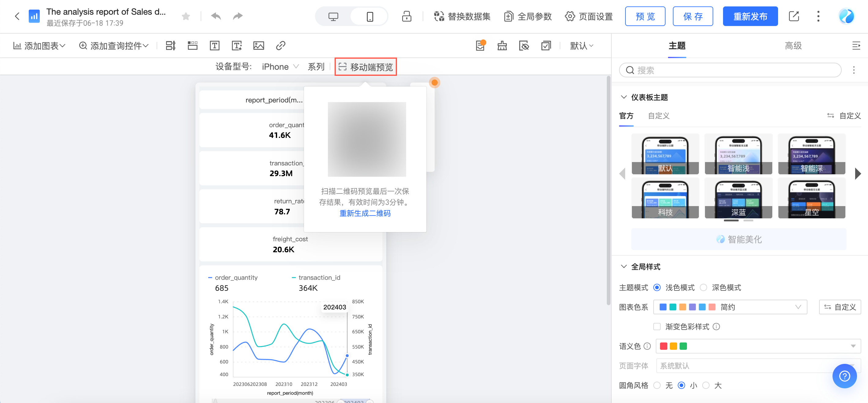Select 圆角风格 无 option
This screenshot has height=403, width=868.
[657, 385]
